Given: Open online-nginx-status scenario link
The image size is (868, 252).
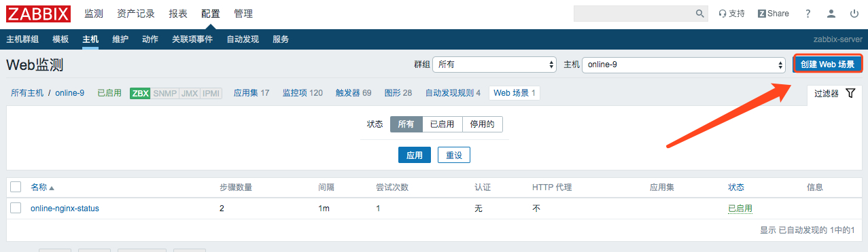Looking at the screenshot, I should (x=65, y=209).
